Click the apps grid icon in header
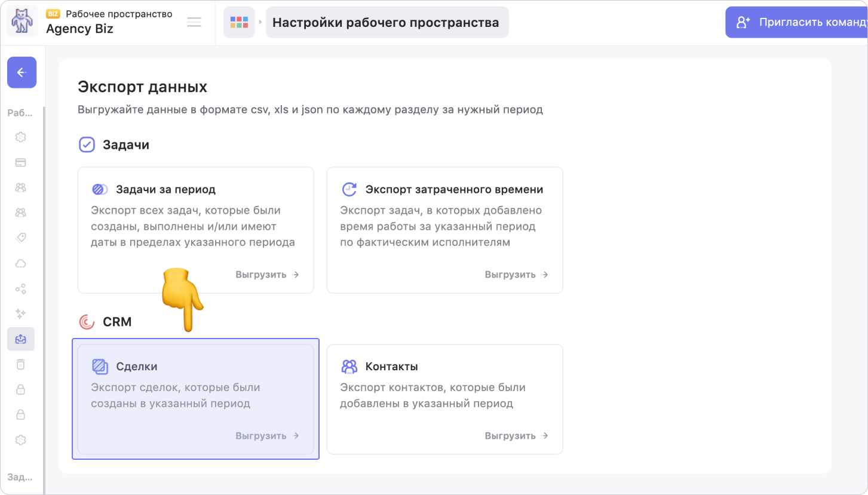 239,23
